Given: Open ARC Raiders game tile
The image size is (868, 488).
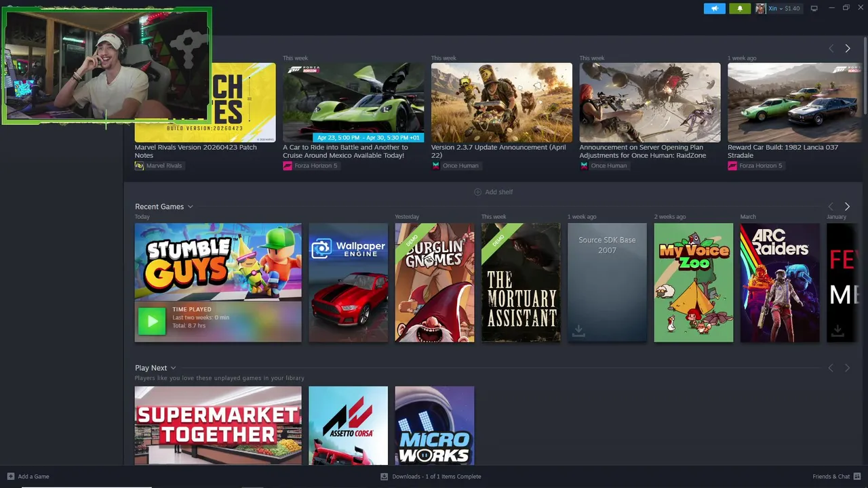Looking at the screenshot, I should [780, 283].
